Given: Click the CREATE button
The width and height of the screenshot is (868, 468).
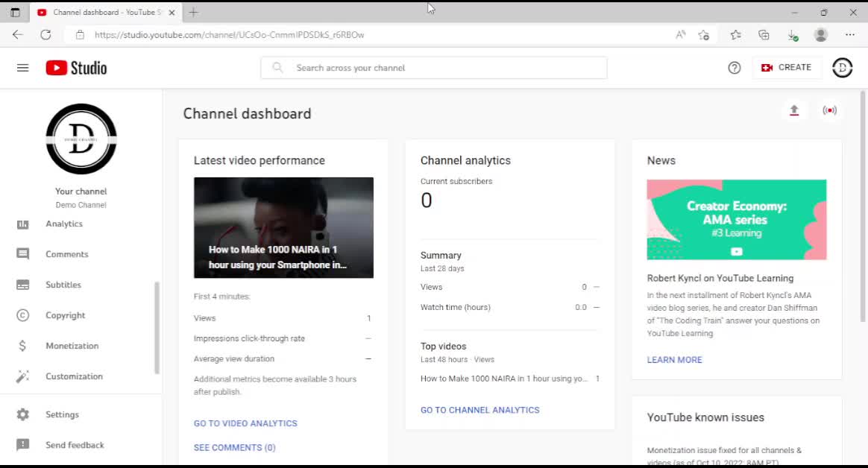Looking at the screenshot, I should coord(786,68).
